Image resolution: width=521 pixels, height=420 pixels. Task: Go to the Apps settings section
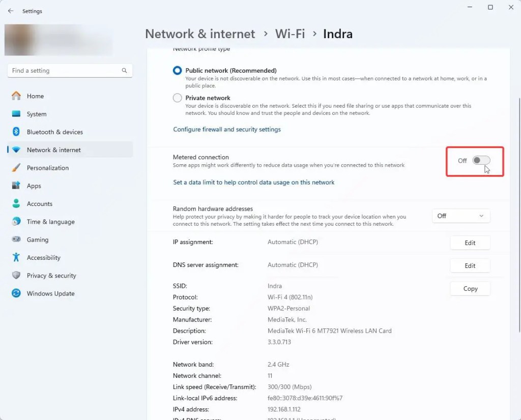pyautogui.click(x=34, y=186)
